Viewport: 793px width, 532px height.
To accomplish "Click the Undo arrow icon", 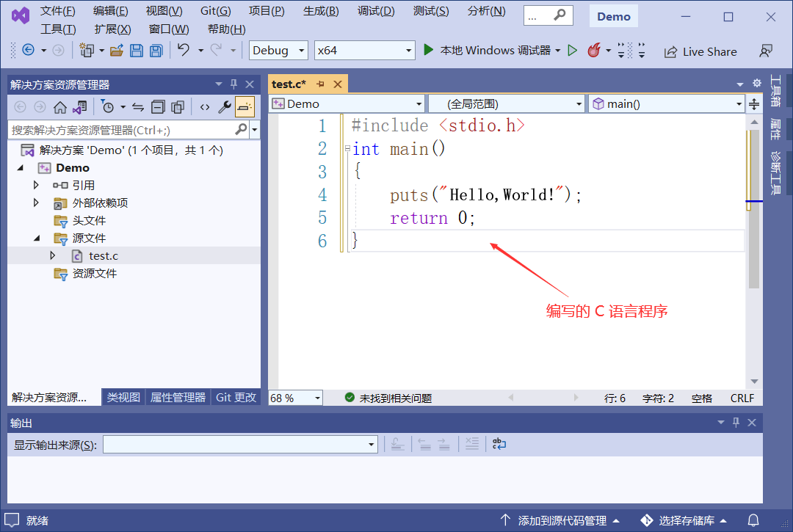I will (183, 50).
